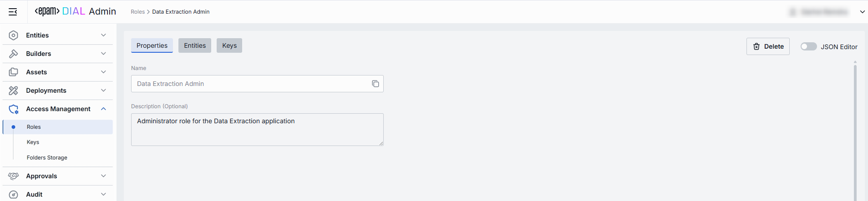
Task: Open the user account dropdown arrow
Action: coord(862,12)
